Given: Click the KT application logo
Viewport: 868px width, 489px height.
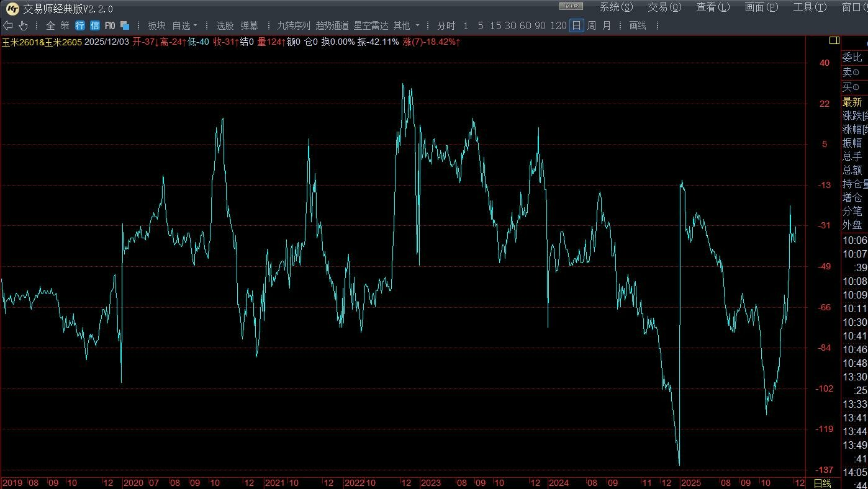Looking at the screenshot, I should (x=12, y=8).
